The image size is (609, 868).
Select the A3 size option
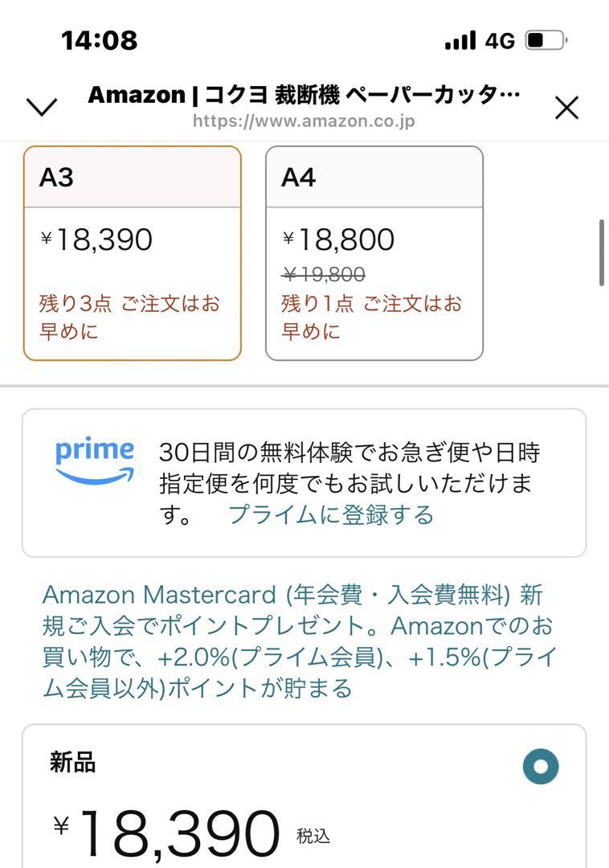point(133,253)
